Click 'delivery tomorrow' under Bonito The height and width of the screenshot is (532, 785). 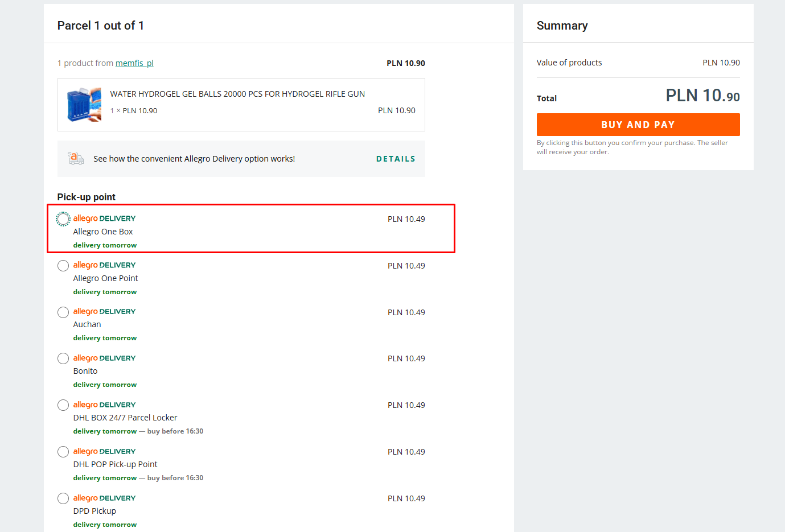coord(105,385)
